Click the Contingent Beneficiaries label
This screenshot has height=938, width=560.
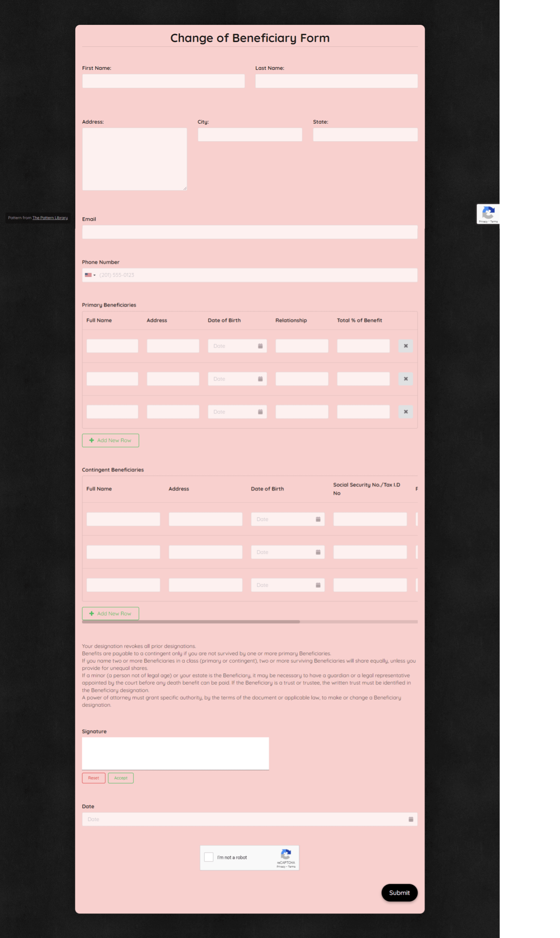click(x=113, y=470)
